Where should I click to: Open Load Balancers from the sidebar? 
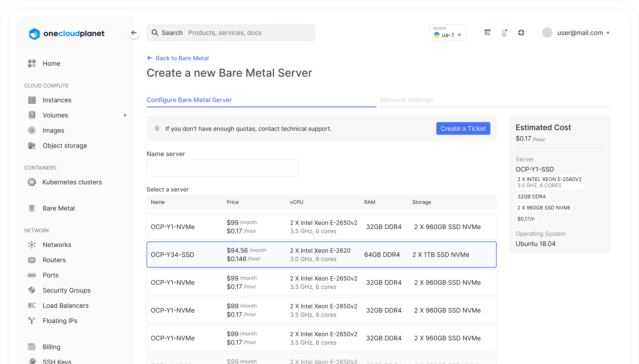(x=66, y=306)
